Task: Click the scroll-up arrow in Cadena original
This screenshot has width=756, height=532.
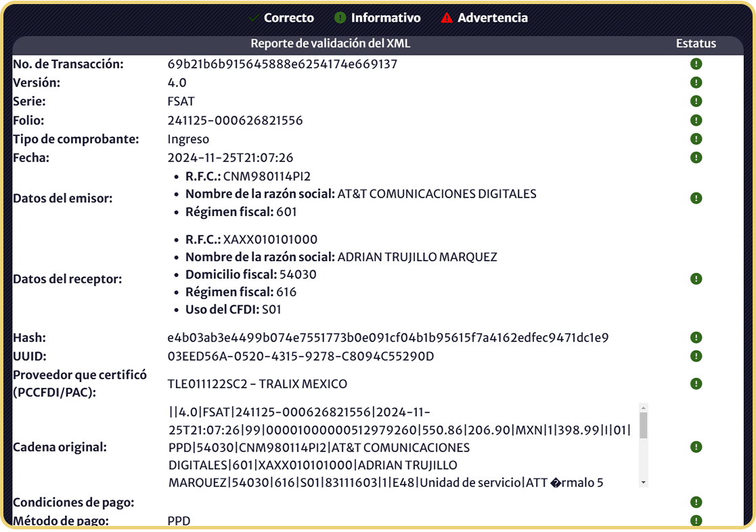Action: (643, 408)
